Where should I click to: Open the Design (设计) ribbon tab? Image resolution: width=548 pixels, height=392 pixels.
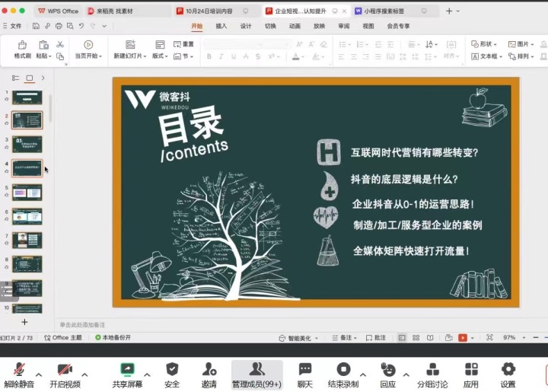(x=246, y=26)
